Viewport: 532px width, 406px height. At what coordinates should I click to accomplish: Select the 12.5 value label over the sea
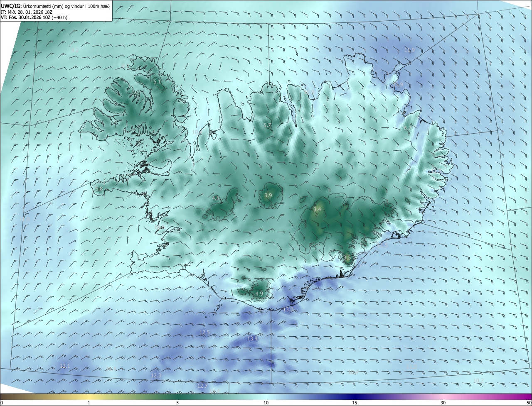204,333
